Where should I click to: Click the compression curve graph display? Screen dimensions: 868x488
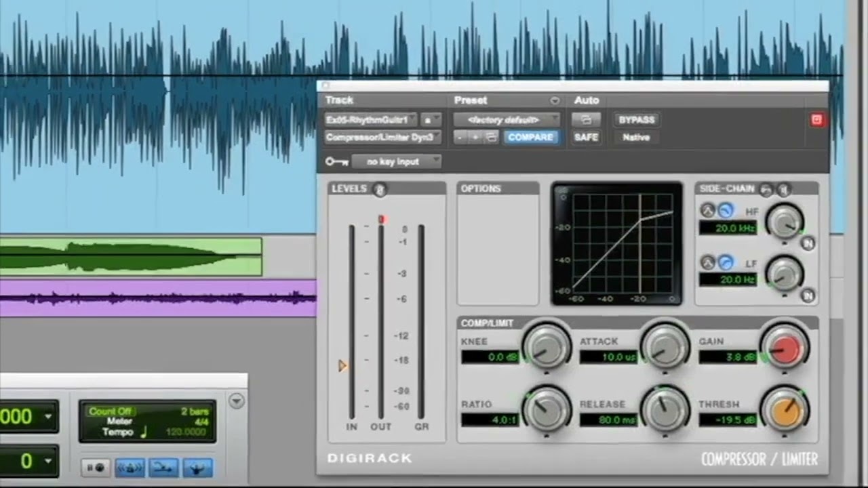(x=616, y=243)
